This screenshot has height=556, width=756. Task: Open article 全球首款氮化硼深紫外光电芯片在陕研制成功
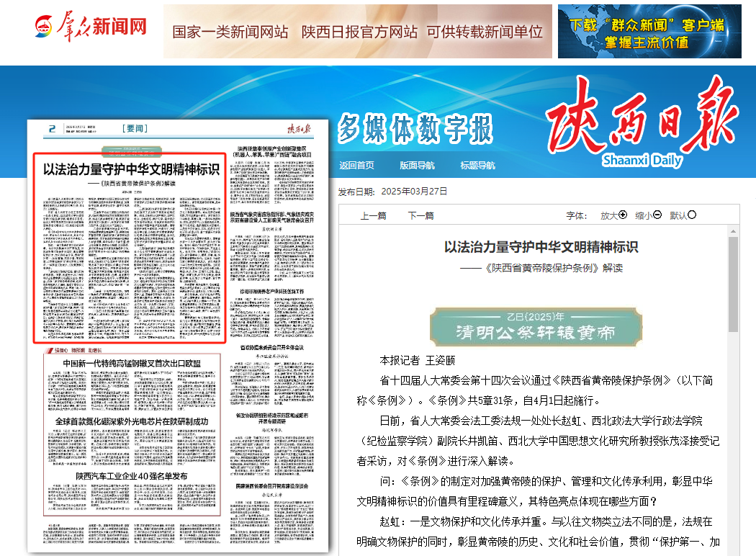coord(131,421)
